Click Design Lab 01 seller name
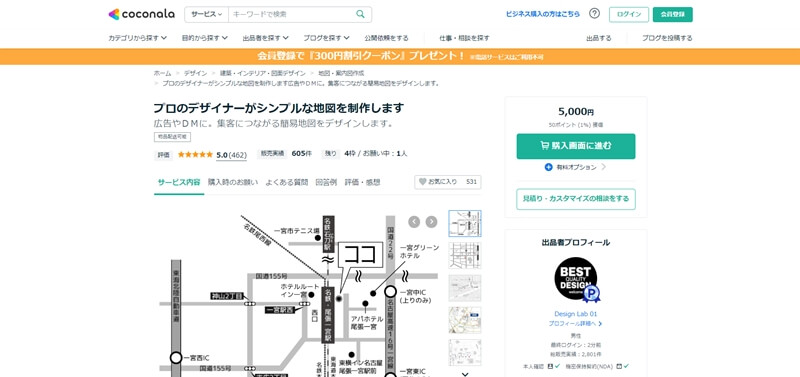 (x=576, y=314)
